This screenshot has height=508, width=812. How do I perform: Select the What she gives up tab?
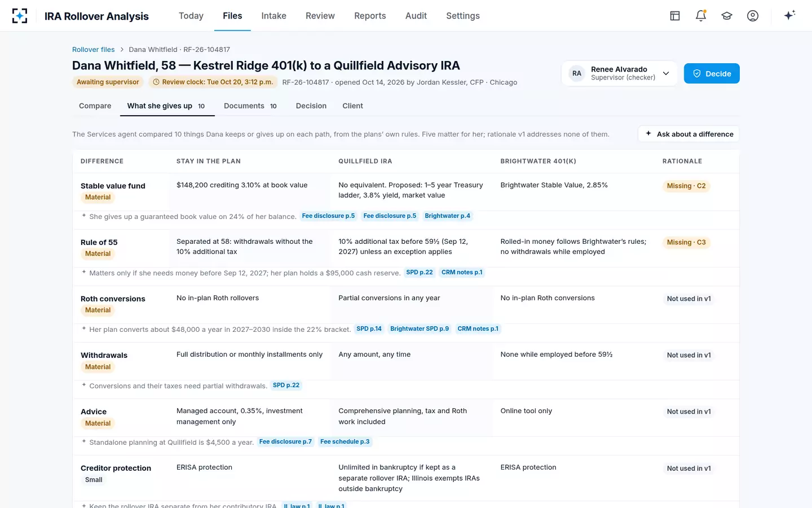tap(167, 106)
